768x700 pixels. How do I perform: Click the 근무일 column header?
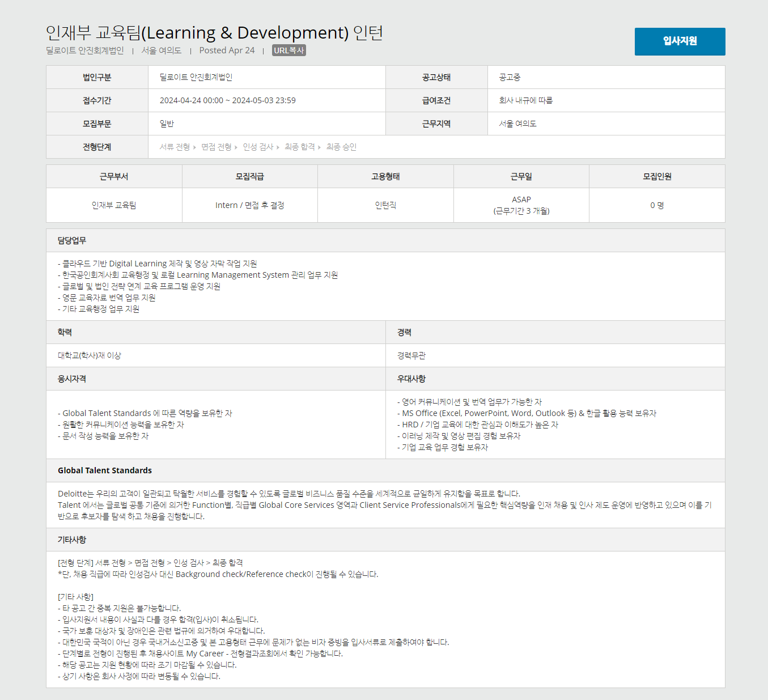(521, 176)
